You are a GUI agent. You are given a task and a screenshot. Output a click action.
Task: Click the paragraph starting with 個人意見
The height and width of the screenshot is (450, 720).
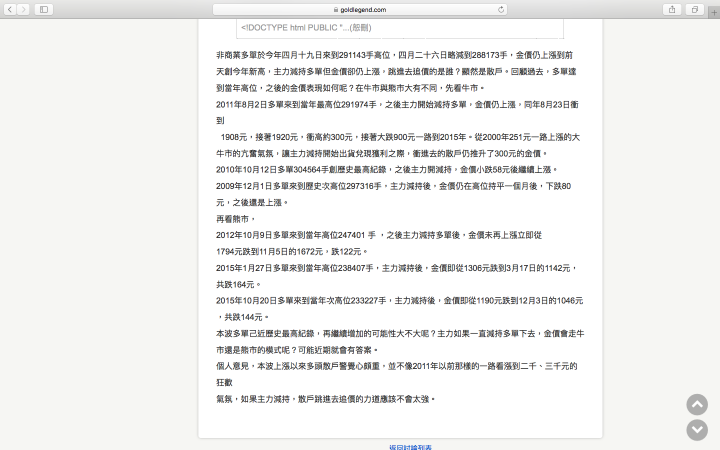coord(400,366)
